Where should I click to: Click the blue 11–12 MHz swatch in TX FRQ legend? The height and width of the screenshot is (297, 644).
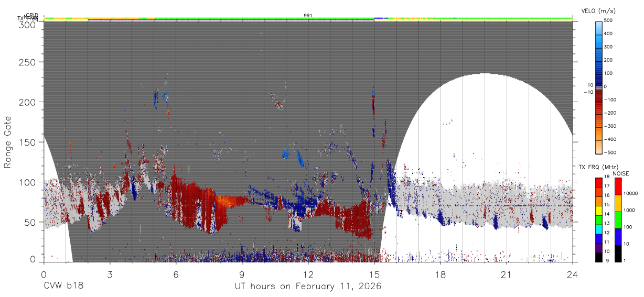click(599, 239)
